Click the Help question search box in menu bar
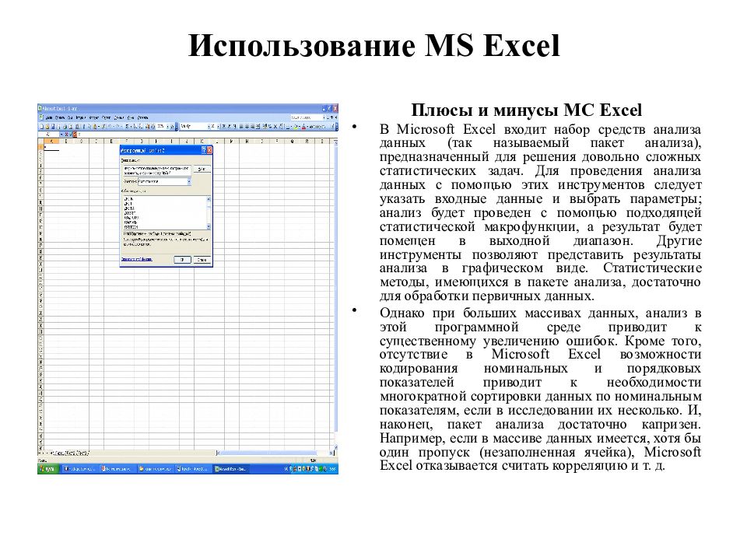 308,117
